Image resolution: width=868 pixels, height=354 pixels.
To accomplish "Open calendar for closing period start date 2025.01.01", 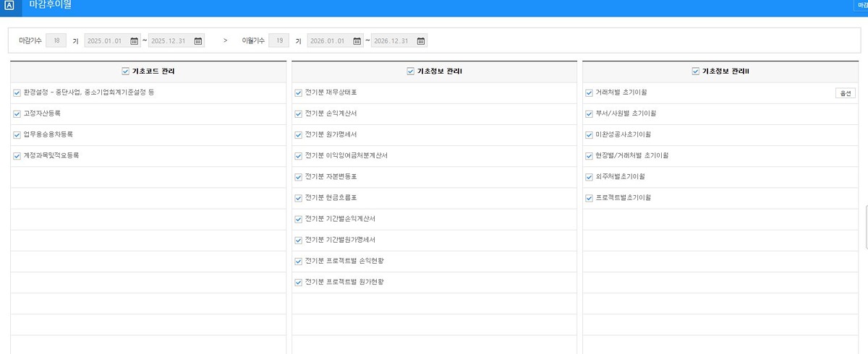I will pyautogui.click(x=134, y=41).
